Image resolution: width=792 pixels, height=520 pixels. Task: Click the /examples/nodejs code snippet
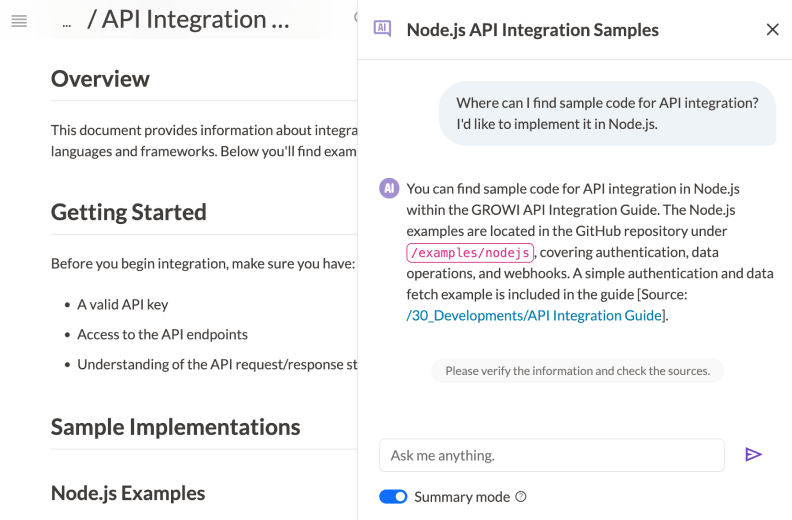(470, 252)
